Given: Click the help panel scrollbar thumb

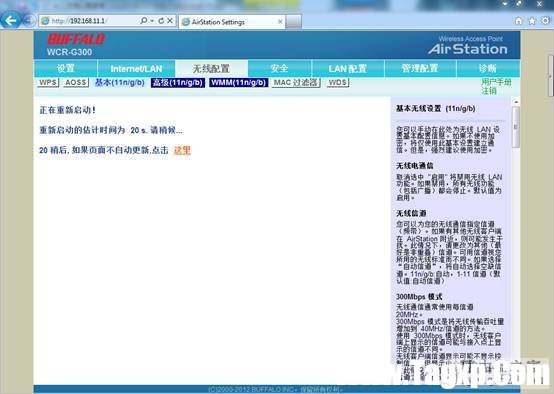Looking at the screenshot, I should tap(516, 127).
